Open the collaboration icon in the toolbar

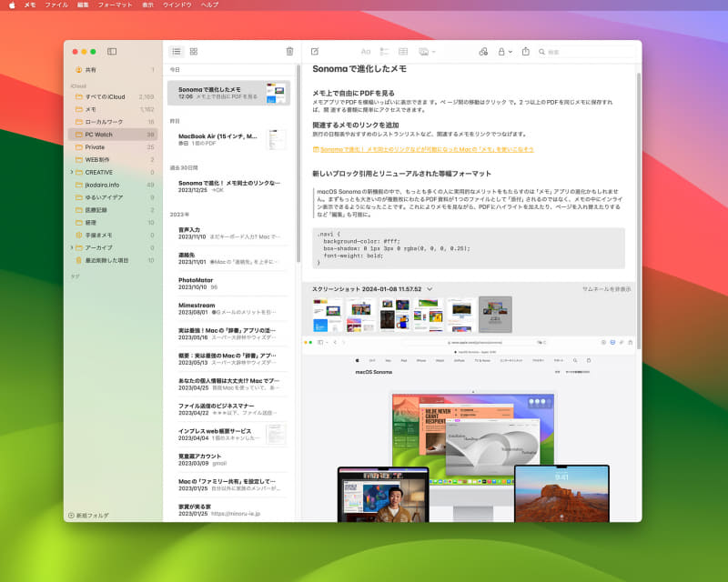click(482, 51)
